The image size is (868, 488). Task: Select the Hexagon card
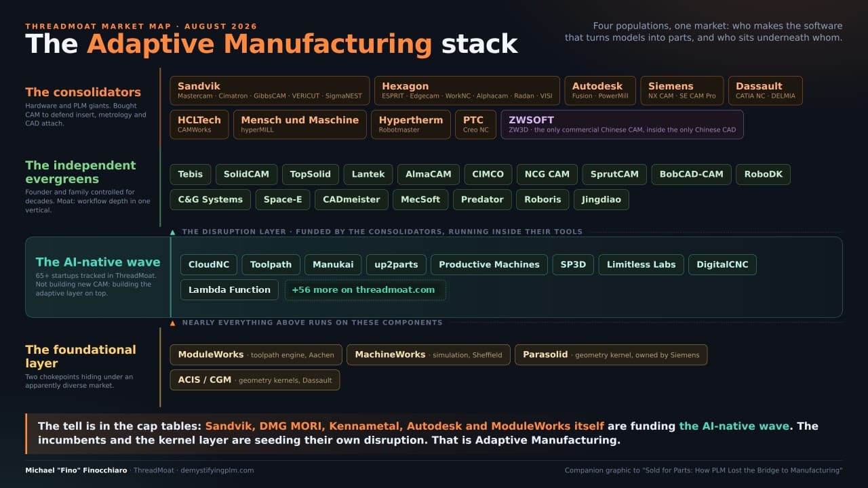click(x=467, y=91)
